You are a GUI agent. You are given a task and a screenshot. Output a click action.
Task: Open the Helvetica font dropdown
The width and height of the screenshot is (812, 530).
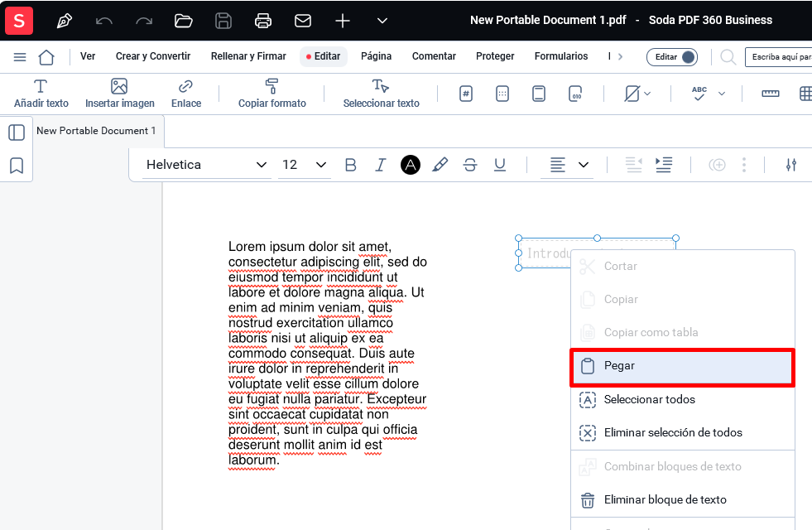coord(206,165)
